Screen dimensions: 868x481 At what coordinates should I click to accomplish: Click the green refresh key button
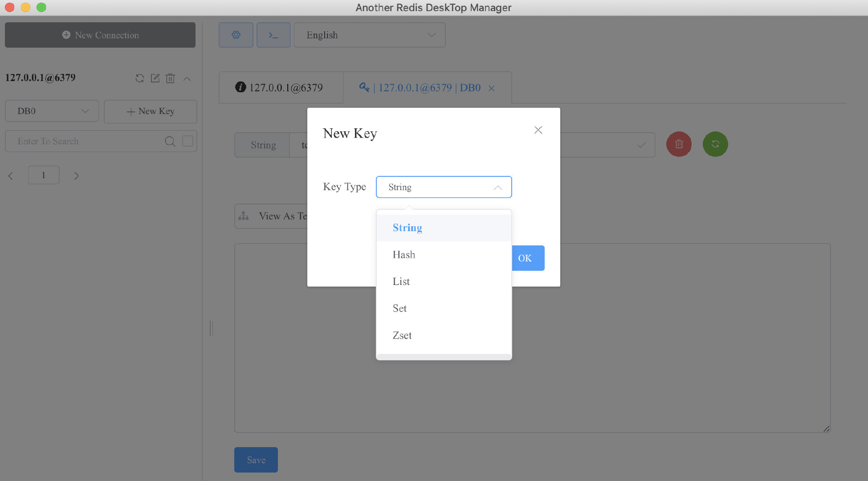click(x=715, y=144)
